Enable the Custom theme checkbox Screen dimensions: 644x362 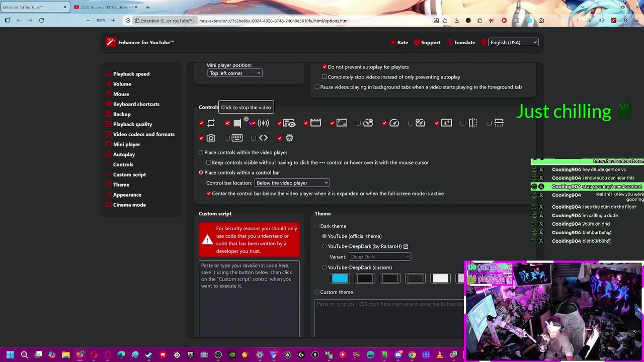pos(317,292)
